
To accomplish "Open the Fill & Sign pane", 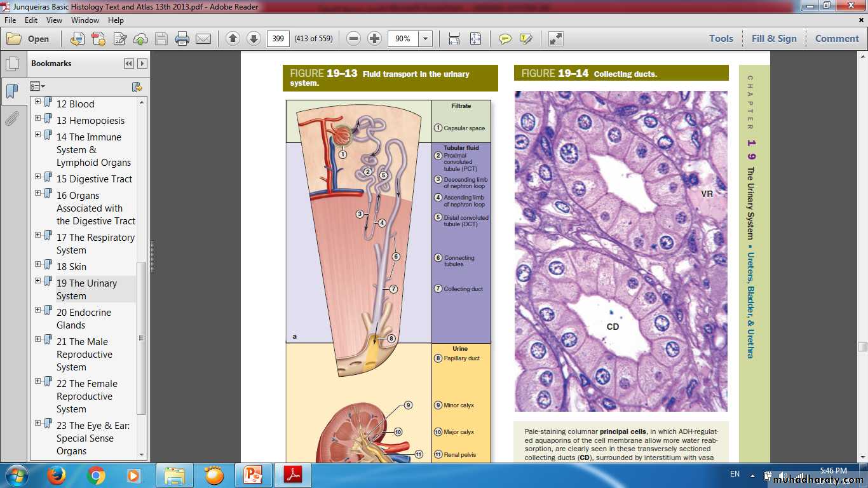I will tap(773, 38).
